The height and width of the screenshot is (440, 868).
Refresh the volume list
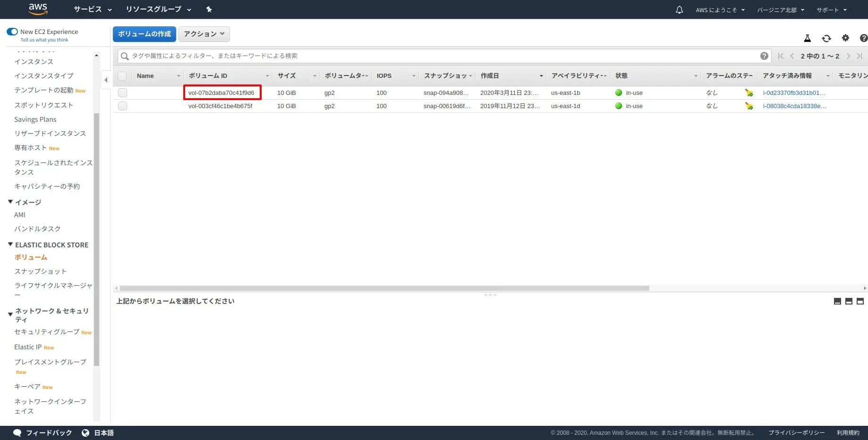[x=826, y=38]
